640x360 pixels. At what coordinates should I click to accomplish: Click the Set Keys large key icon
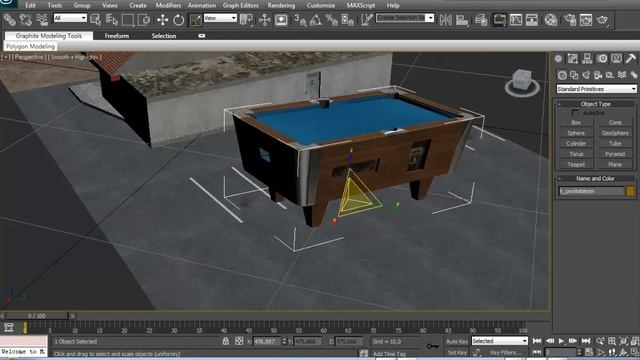coord(432,347)
